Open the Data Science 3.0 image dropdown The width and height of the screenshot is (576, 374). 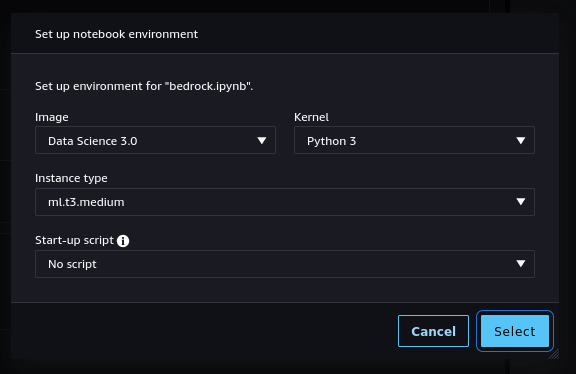coord(155,140)
